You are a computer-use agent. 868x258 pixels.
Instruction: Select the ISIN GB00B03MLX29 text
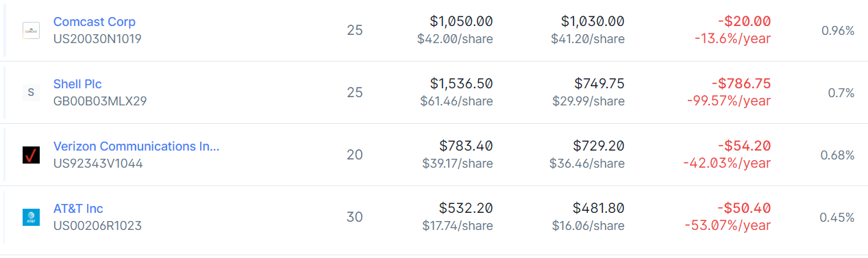click(x=100, y=101)
